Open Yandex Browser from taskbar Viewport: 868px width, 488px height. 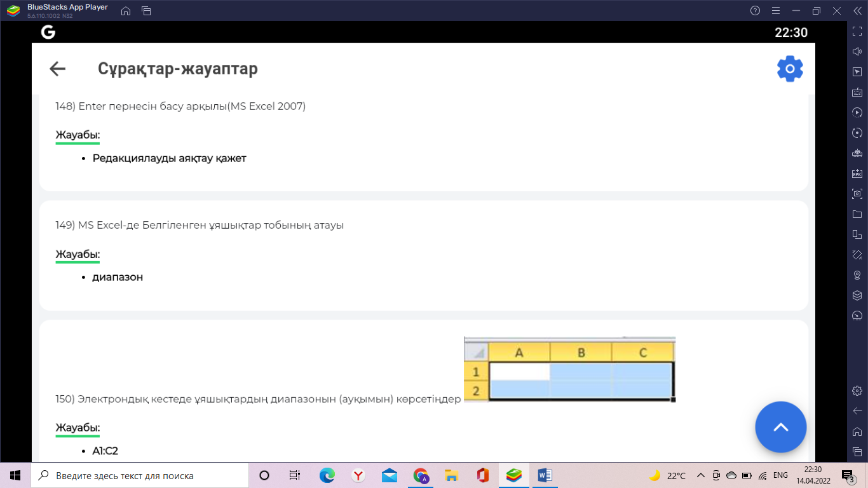coord(358,475)
